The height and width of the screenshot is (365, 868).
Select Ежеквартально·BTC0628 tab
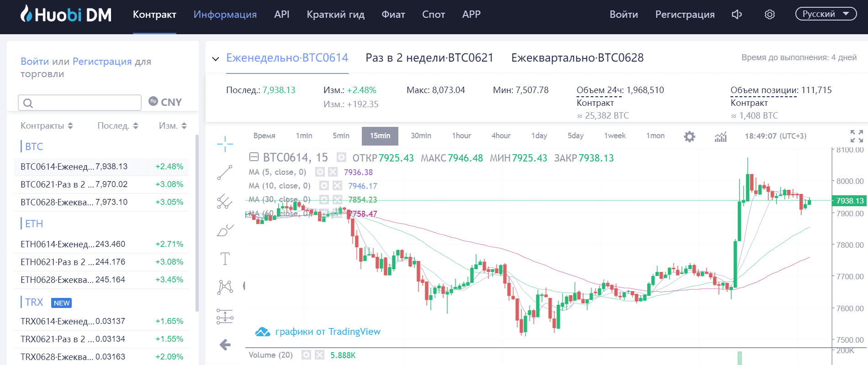pos(577,58)
